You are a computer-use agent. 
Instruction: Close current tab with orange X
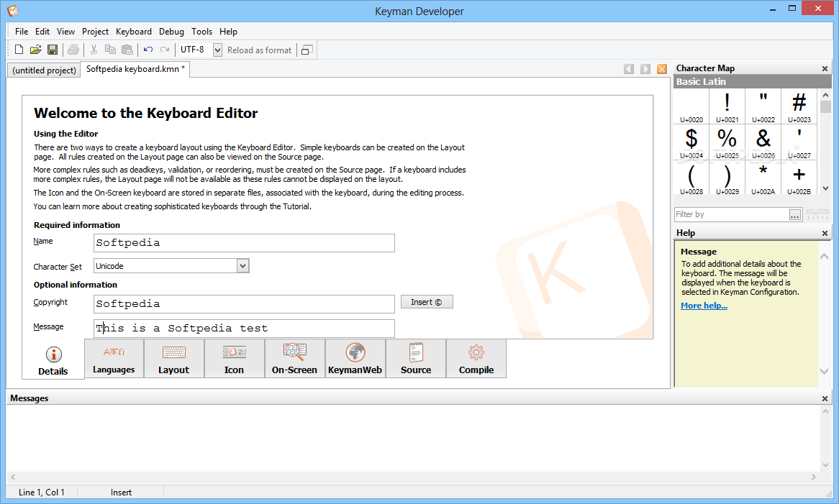coord(663,69)
